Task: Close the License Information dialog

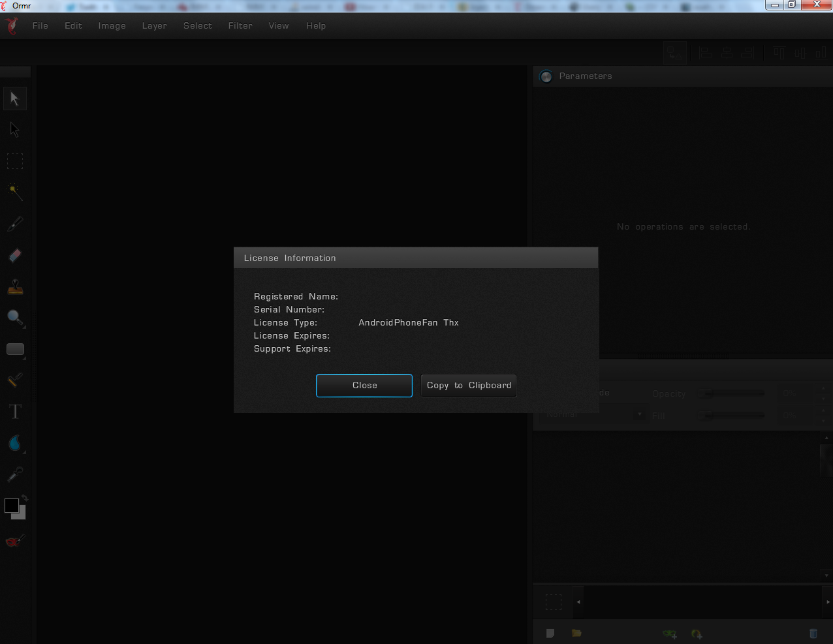Action: coord(364,386)
